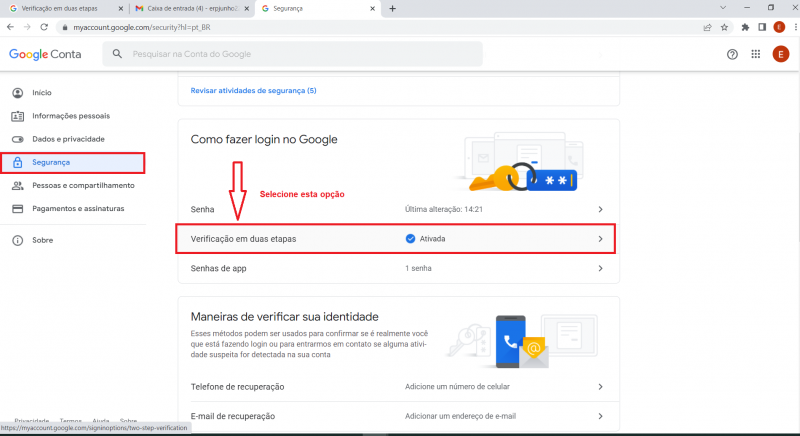This screenshot has height=436, width=800.
Task: Click the Google Conta logo
Action: pos(45,54)
